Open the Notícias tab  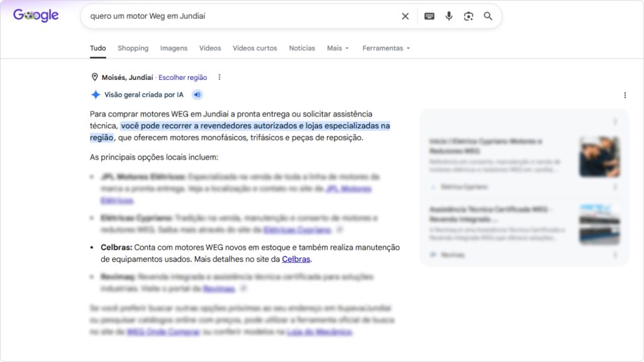click(x=302, y=48)
